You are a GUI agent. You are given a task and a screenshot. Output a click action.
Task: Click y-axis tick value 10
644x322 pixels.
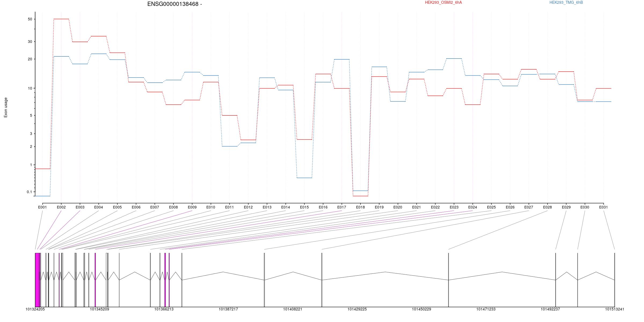pos(30,88)
